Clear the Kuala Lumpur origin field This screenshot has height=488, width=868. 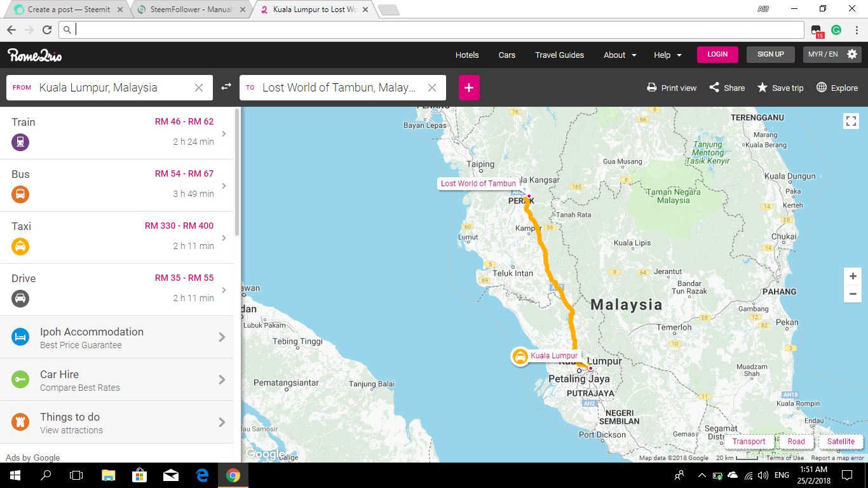coord(199,88)
